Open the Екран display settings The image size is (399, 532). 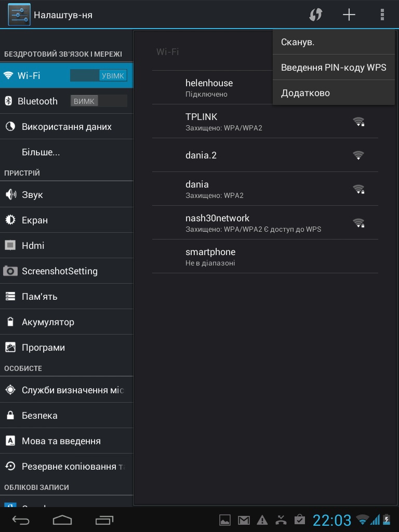tap(66, 220)
